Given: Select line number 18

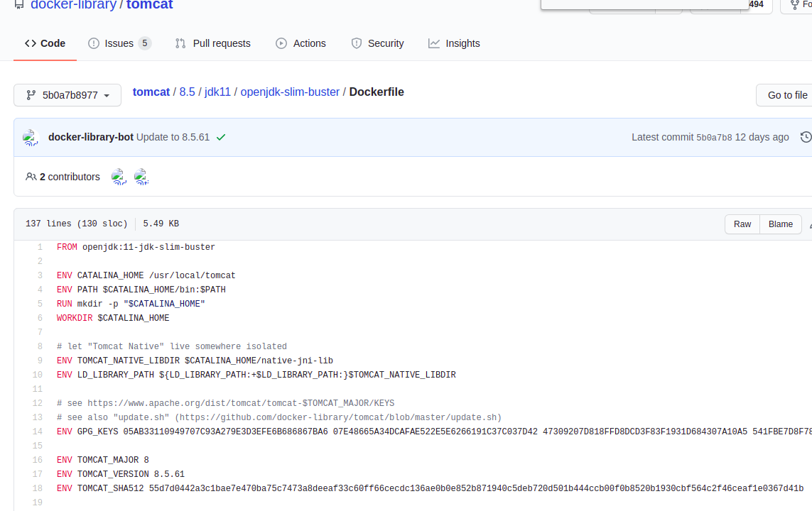Looking at the screenshot, I should click(37, 488).
